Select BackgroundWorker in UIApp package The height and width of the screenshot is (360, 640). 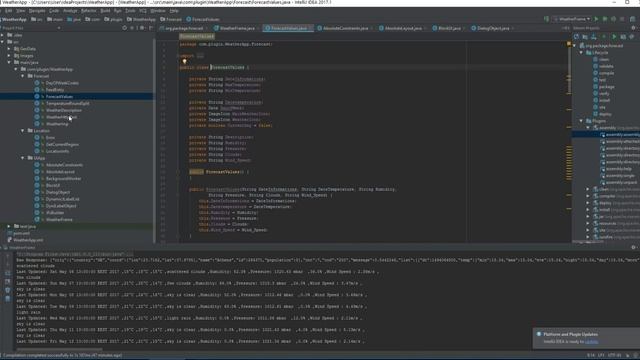[63, 178]
